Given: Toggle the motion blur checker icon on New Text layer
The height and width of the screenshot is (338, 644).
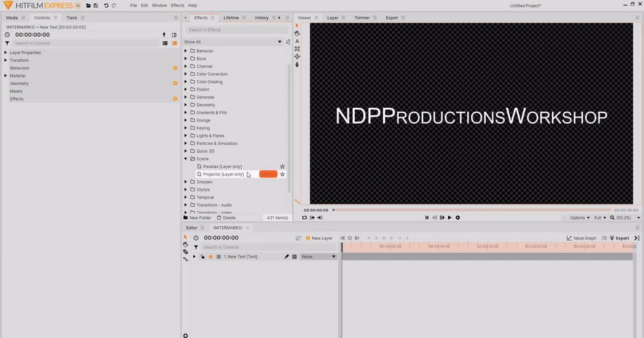Looking at the screenshot, I should tap(294, 256).
